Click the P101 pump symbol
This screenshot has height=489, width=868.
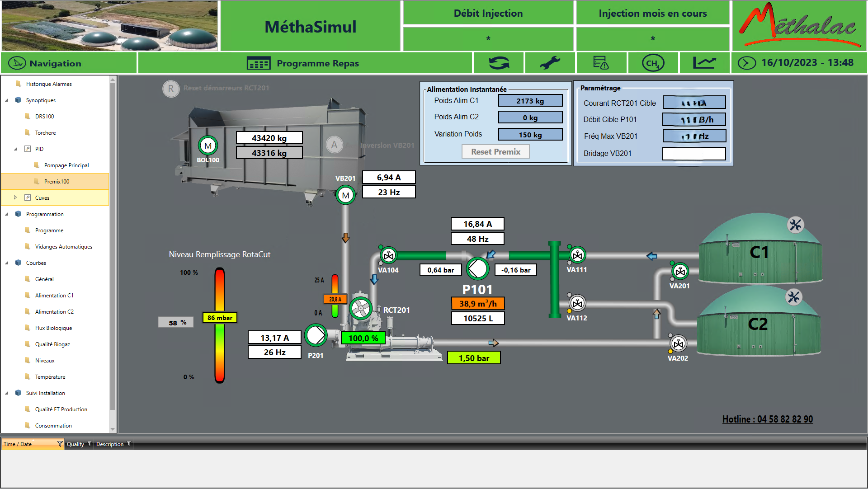coord(477,268)
